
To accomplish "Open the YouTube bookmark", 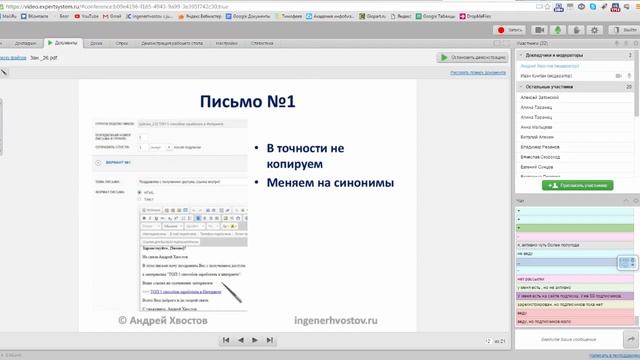I will click(x=86, y=16).
